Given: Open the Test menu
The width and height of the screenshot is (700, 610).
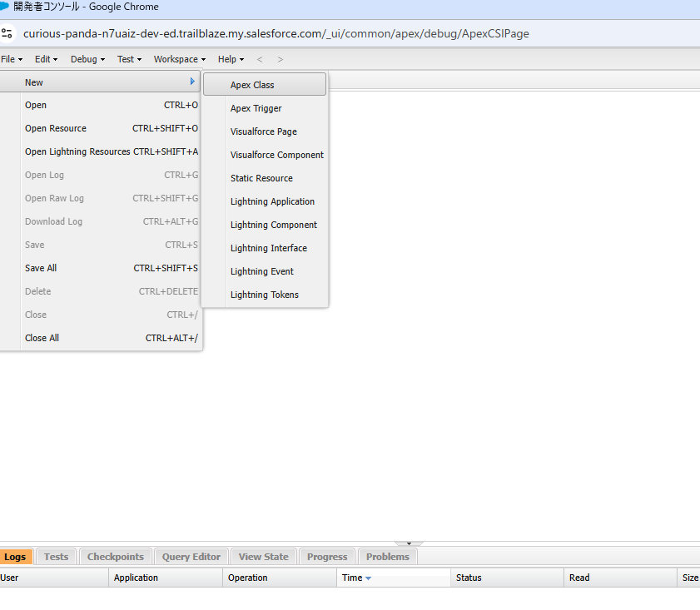Looking at the screenshot, I should point(129,59).
